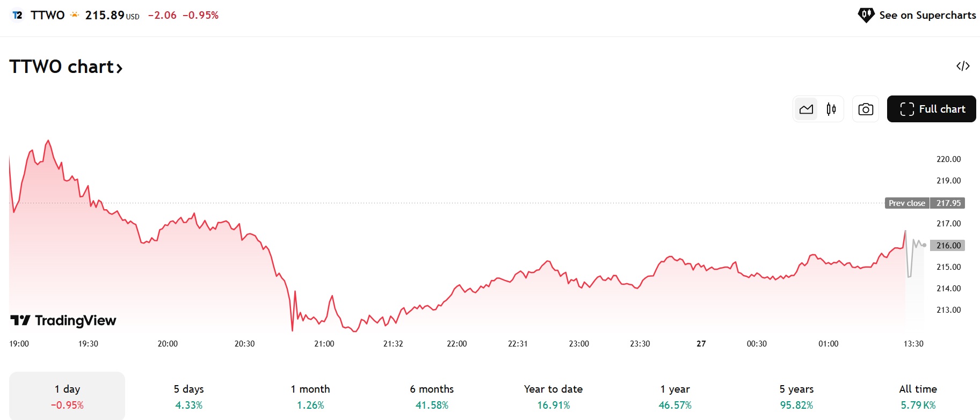The width and height of the screenshot is (980, 420).
Task: Click the pre-market sun icon next to TTWO
Action: pos(74,15)
